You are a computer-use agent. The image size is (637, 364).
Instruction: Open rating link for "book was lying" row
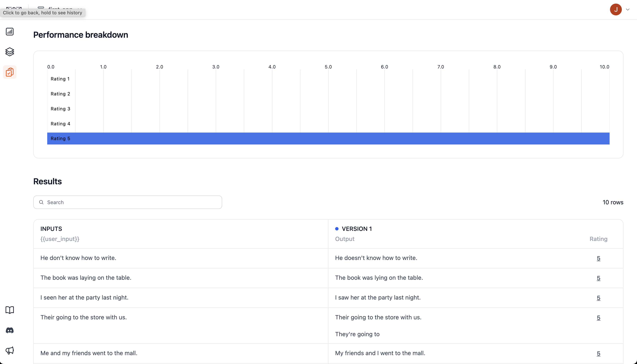[x=598, y=278]
